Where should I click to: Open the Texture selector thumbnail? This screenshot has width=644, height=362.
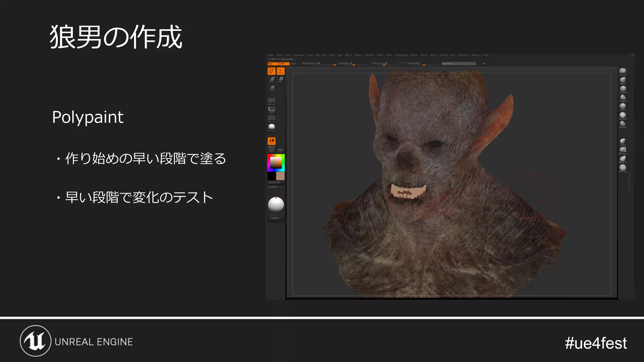tap(271, 119)
